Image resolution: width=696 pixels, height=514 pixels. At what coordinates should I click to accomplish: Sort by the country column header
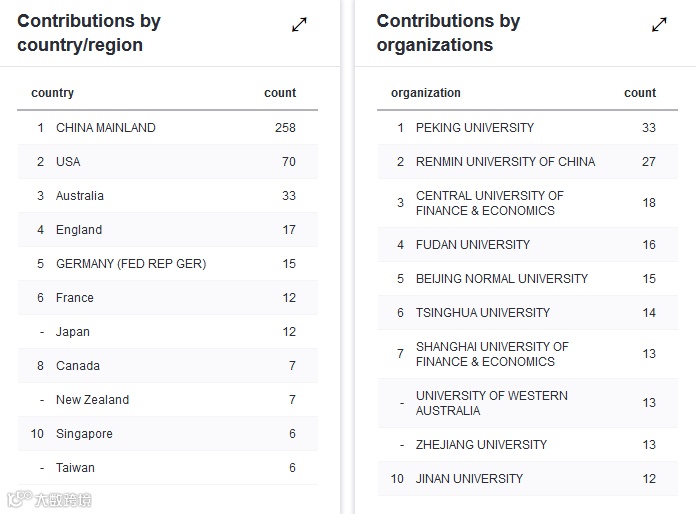coord(53,93)
